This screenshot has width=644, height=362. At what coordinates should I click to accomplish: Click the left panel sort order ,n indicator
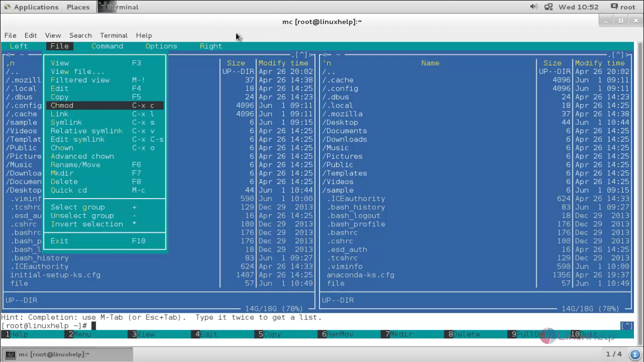coord(11,63)
